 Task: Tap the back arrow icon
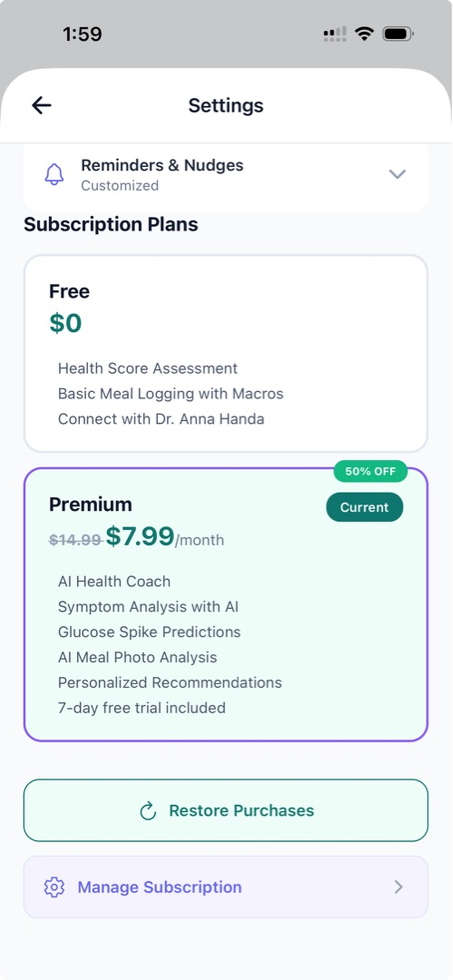tap(42, 105)
